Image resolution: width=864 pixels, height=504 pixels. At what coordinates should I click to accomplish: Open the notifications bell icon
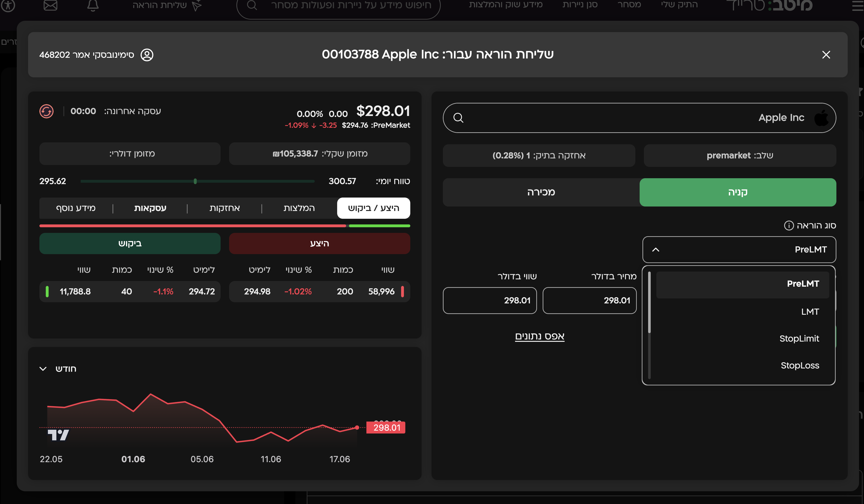tap(92, 5)
